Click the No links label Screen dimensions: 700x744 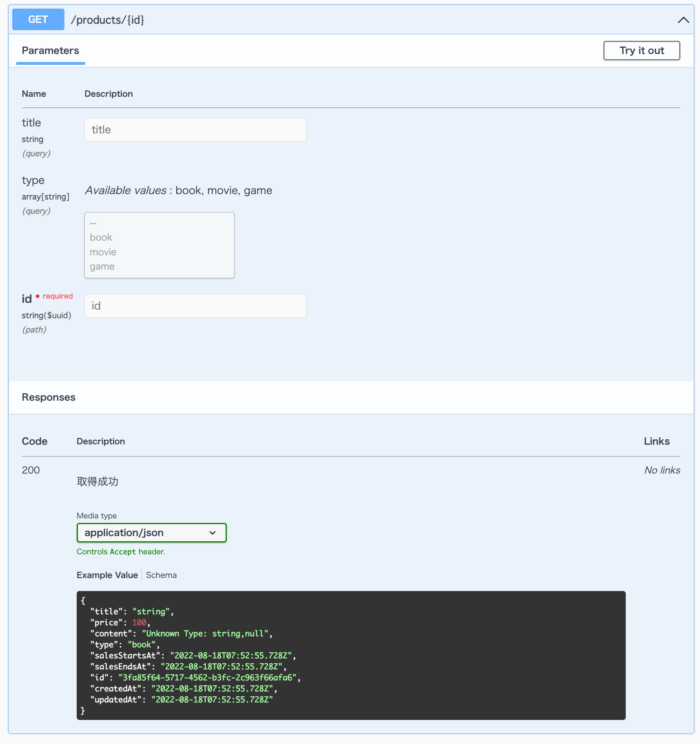click(x=662, y=470)
